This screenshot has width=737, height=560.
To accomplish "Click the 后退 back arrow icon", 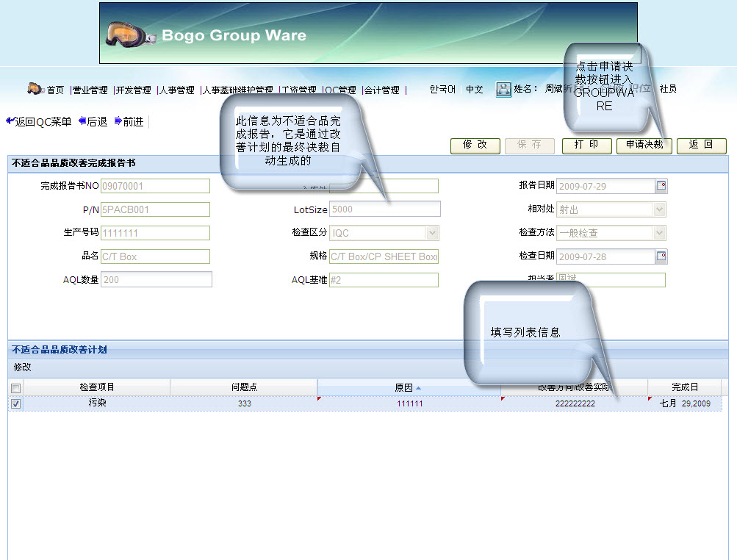I will tap(82, 121).
